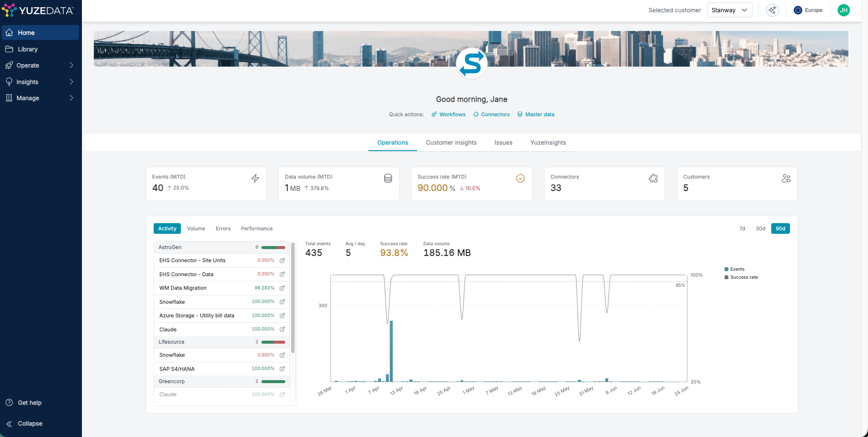Expand the Insights sidebar menu
This screenshot has width=868, height=437.
tap(39, 82)
